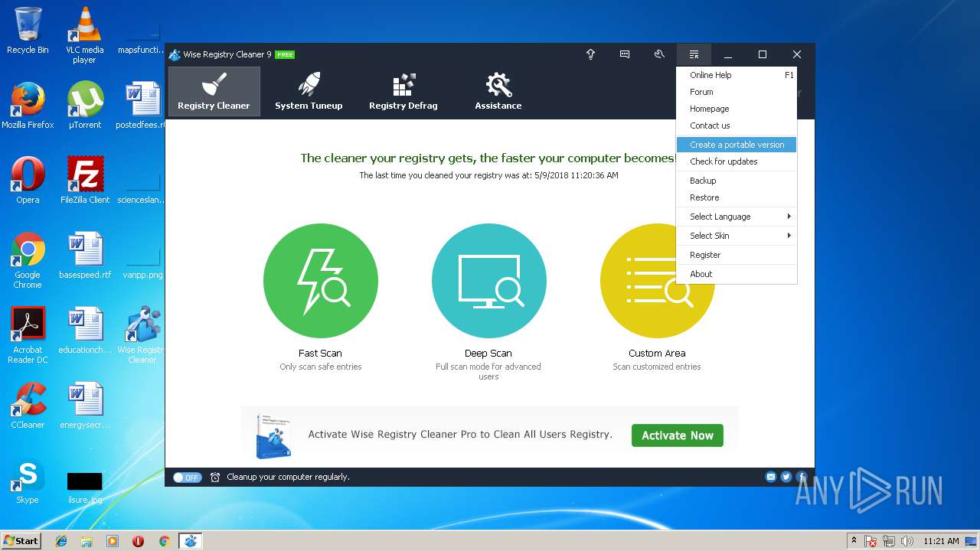Viewport: 980px width, 551px height.
Task: Select the Wise Registry Cleaner desktop shortcut
Action: click(142, 335)
